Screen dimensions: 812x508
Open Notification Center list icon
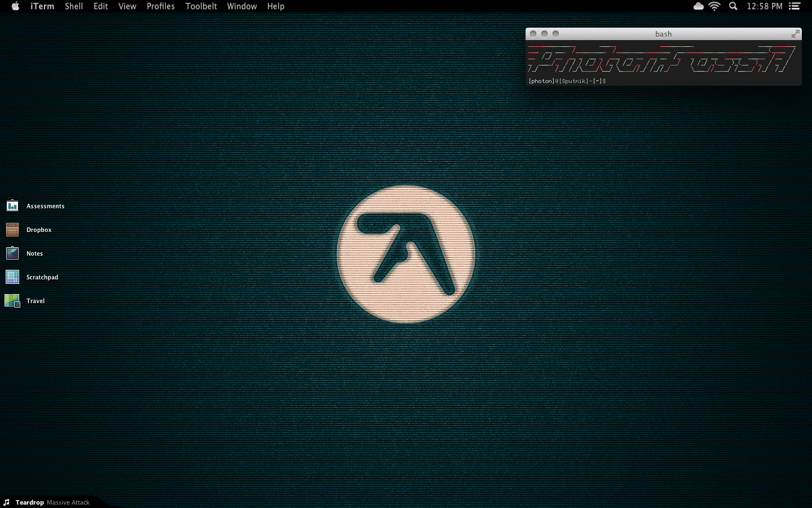point(795,6)
